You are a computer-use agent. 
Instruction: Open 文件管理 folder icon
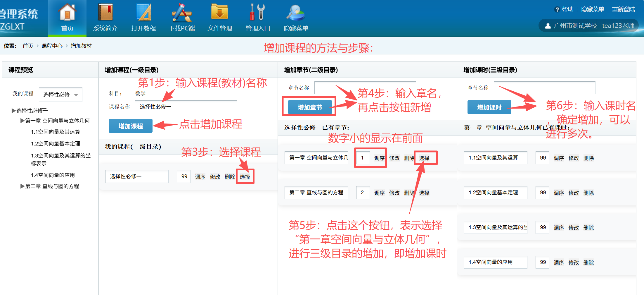click(219, 12)
